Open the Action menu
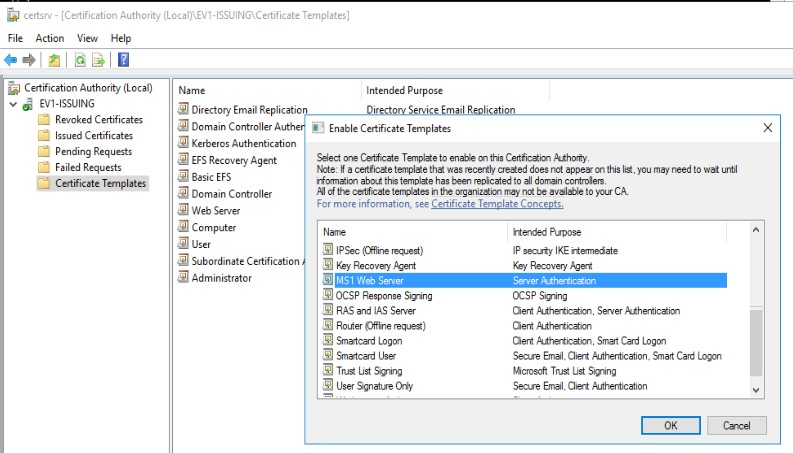793x453 pixels. 50,38
